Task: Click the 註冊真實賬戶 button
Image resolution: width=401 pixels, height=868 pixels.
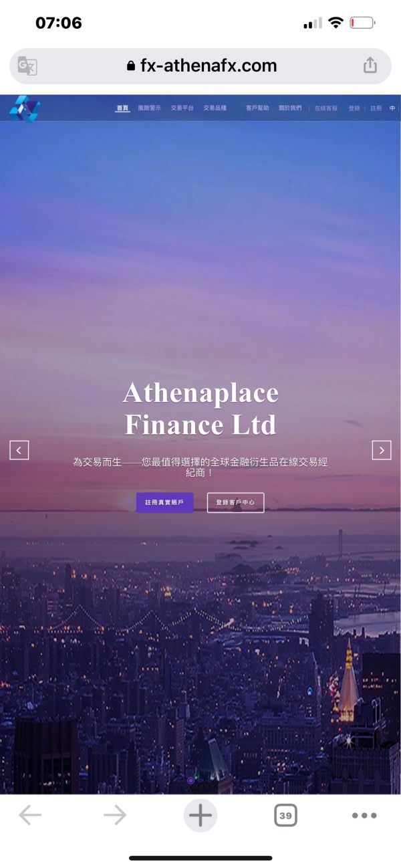Action: point(165,502)
